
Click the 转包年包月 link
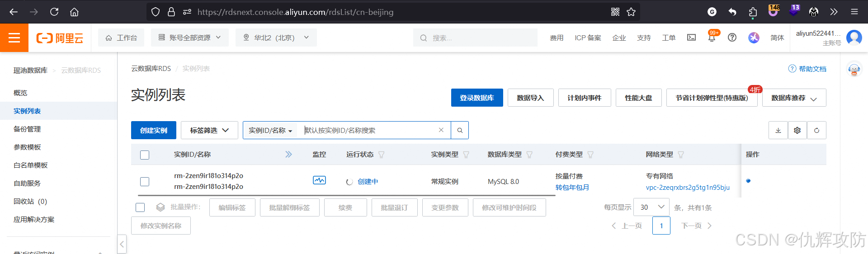click(572, 187)
